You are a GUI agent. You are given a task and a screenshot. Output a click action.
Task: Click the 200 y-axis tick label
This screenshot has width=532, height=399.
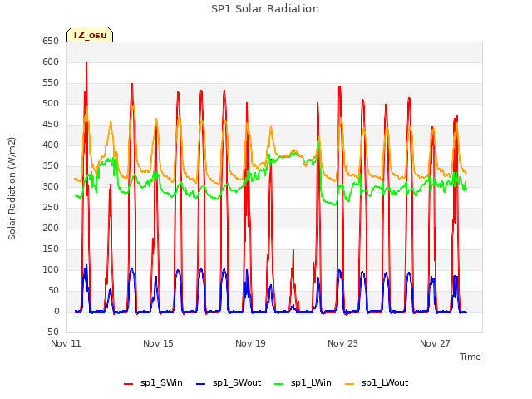51,229
